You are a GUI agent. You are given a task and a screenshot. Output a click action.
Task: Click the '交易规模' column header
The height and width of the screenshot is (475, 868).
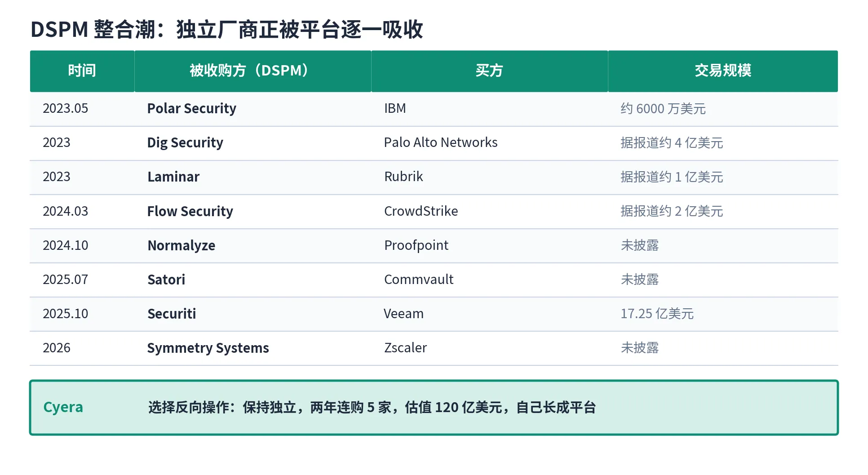(x=723, y=71)
